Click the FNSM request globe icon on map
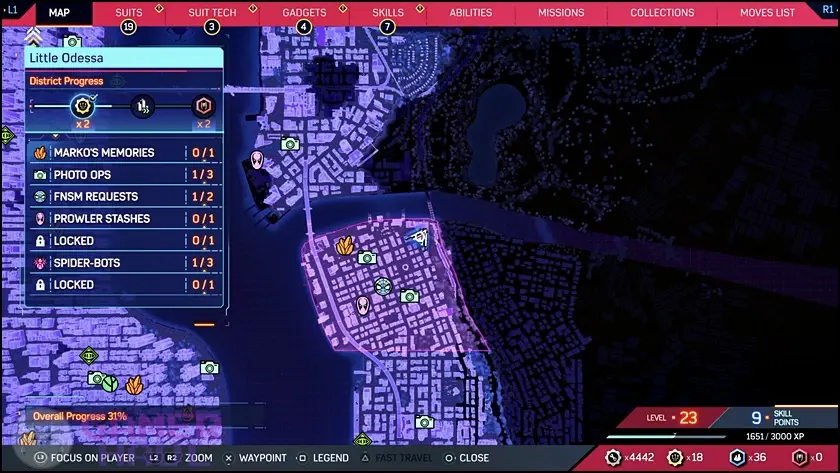Image resolution: width=840 pixels, height=473 pixels. pos(382,287)
